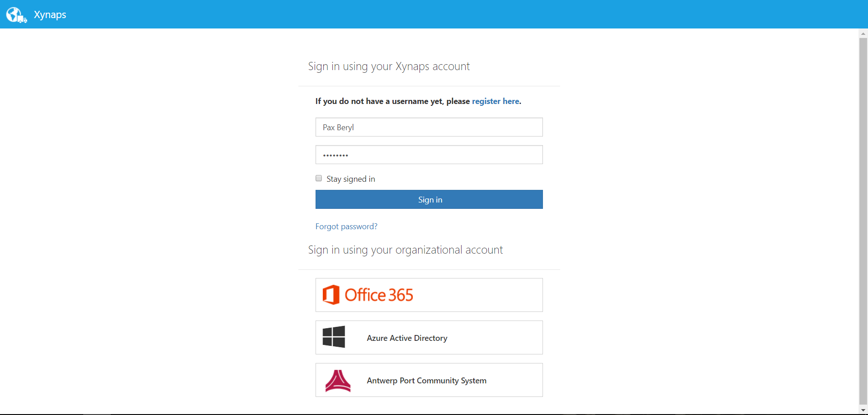Select Antwerp Port Community System label
Image resolution: width=868 pixels, height=415 pixels.
pyautogui.click(x=426, y=381)
